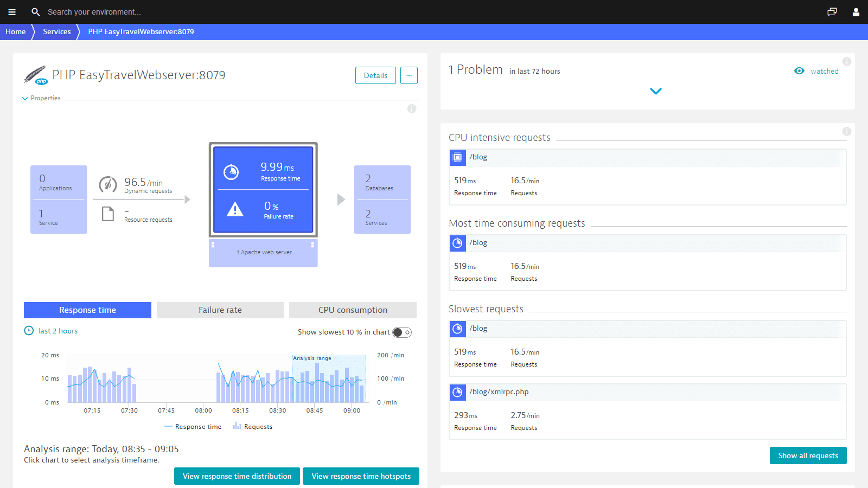Screen dimensions: 868x488
Task: Click the Details button
Action: [x=375, y=75]
